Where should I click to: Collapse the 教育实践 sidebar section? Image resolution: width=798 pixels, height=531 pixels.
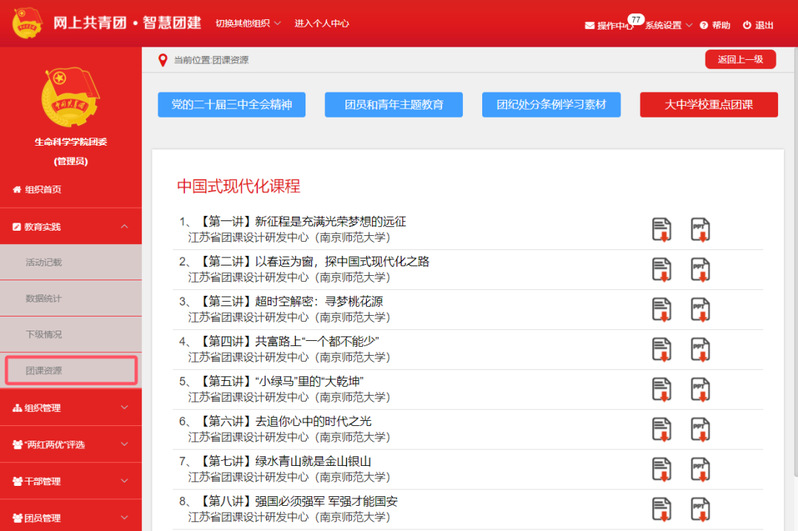point(70,227)
